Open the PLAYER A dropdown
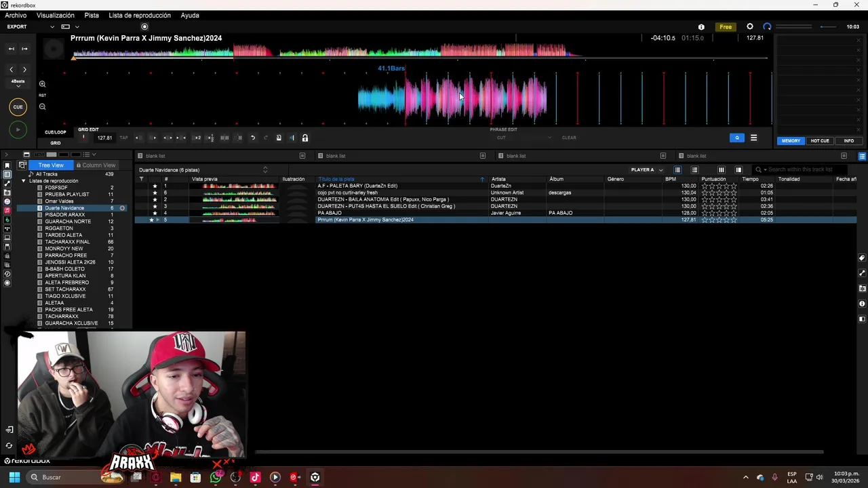 coord(647,170)
